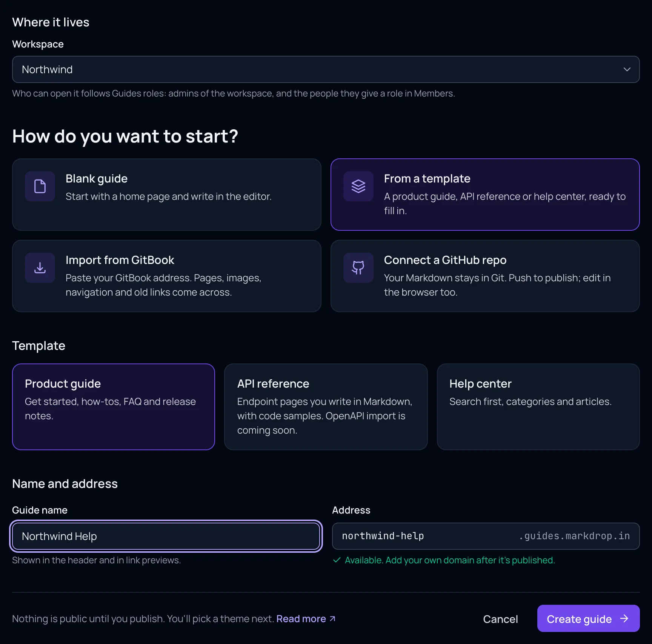Choose the Blank guide start option
Image resolution: width=652 pixels, height=644 pixels.
click(167, 195)
